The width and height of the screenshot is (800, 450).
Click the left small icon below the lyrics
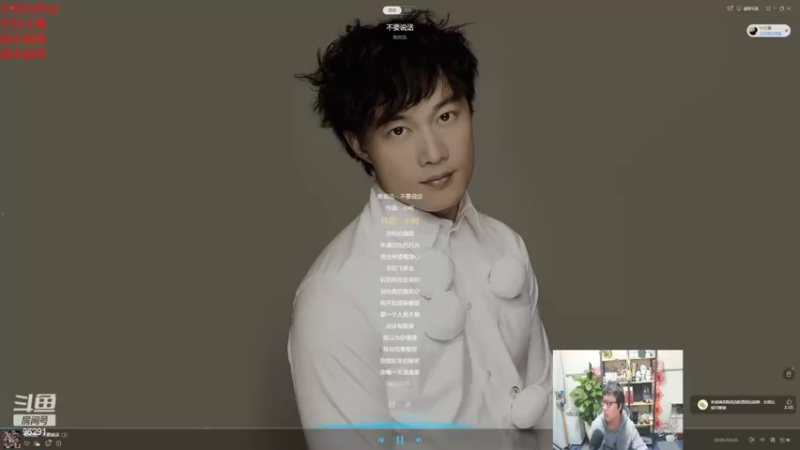(392, 404)
